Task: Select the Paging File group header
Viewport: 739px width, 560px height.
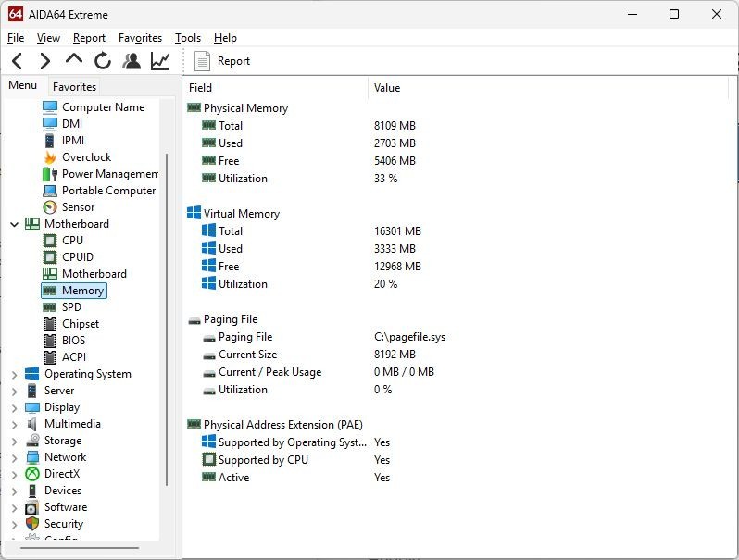Action: click(231, 319)
